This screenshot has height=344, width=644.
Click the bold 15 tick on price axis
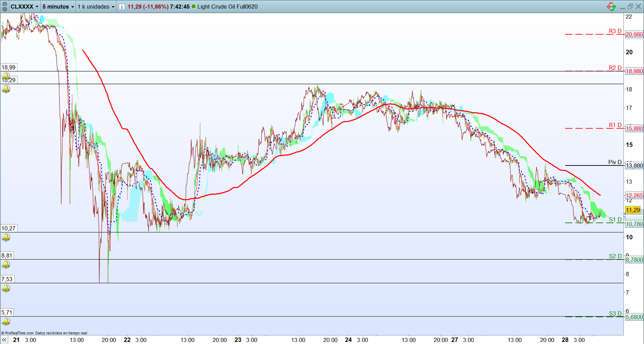pos(629,145)
